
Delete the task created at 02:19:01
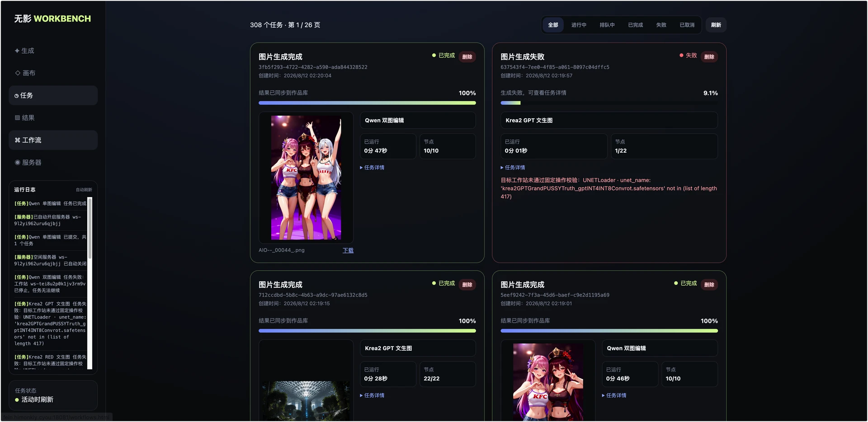[709, 285]
